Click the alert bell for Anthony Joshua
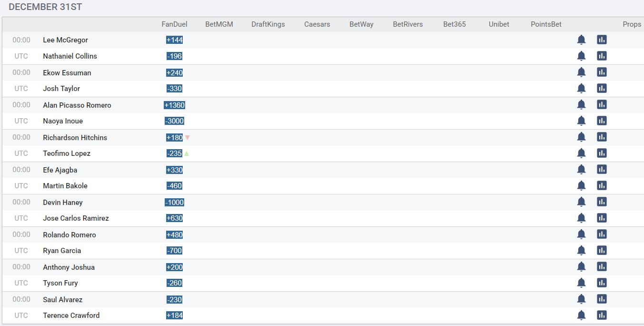The image size is (644, 326). tap(581, 267)
